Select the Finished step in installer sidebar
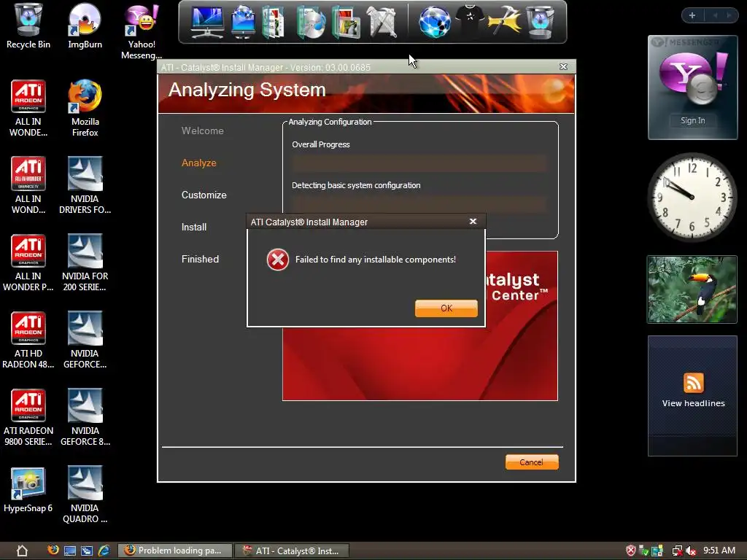747x560 pixels. tap(200, 260)
